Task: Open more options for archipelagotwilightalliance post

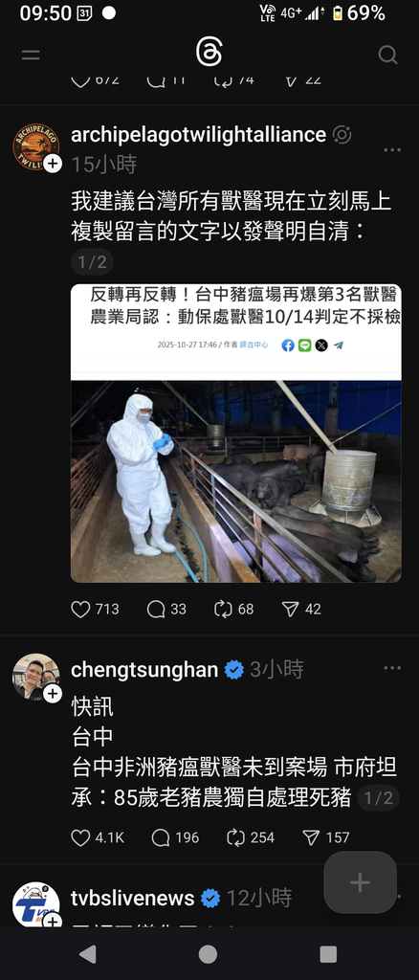Action: [392, 150]
